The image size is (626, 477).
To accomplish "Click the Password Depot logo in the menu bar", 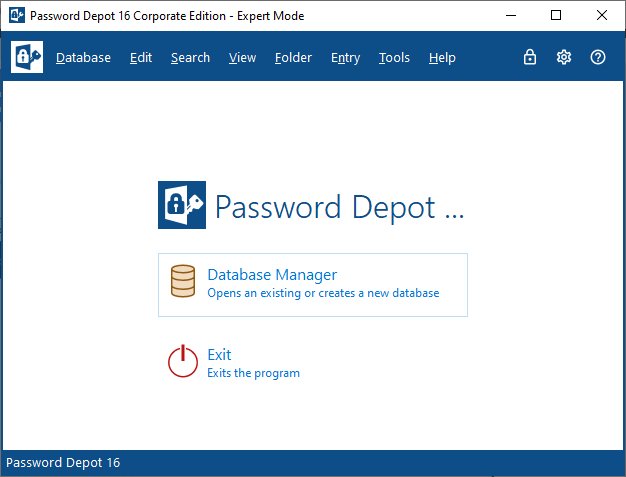I will (x=27, y=57).
